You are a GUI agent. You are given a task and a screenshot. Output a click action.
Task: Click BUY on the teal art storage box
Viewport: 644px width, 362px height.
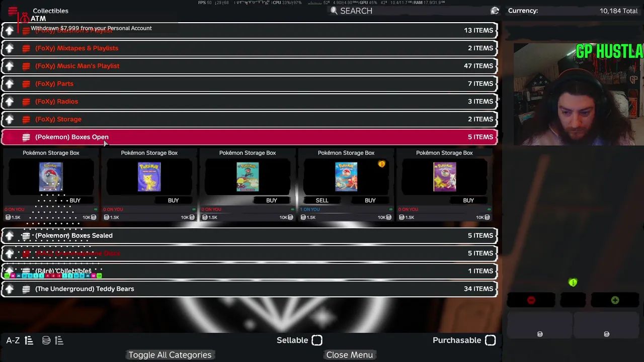pyautogui.click(x=272, y=201)
